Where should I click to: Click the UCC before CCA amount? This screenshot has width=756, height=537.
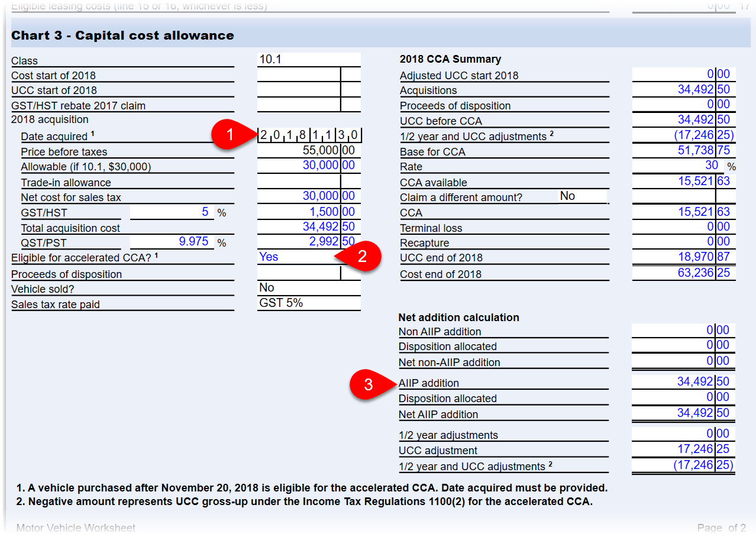tap(684, 121)
